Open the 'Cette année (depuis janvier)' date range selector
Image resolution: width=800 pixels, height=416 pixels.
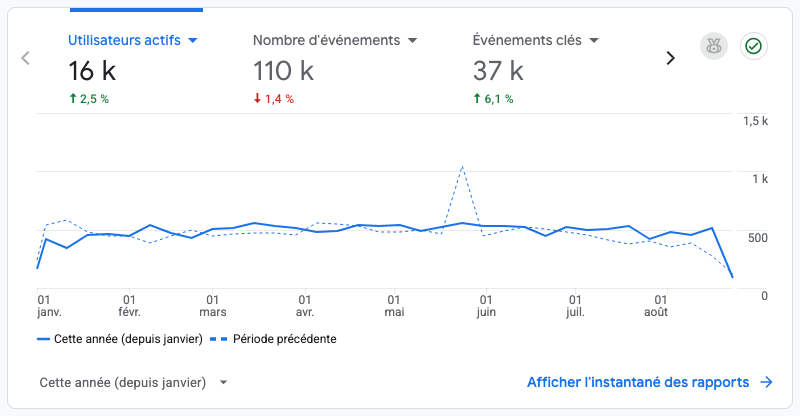click(133, 382)
